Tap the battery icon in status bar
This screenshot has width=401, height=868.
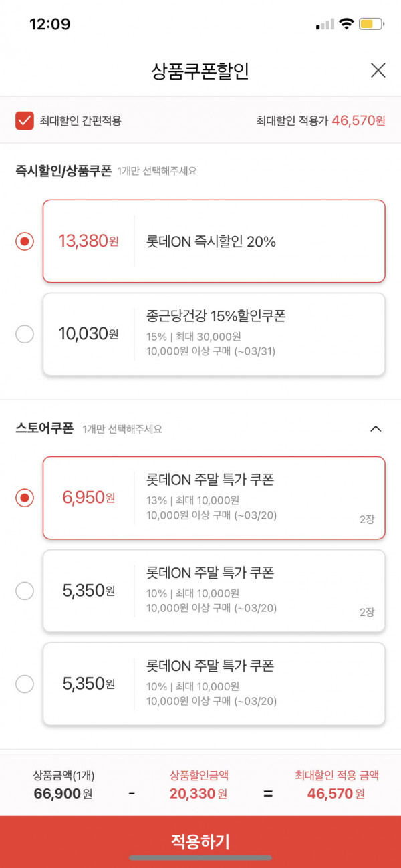point(372,24)
